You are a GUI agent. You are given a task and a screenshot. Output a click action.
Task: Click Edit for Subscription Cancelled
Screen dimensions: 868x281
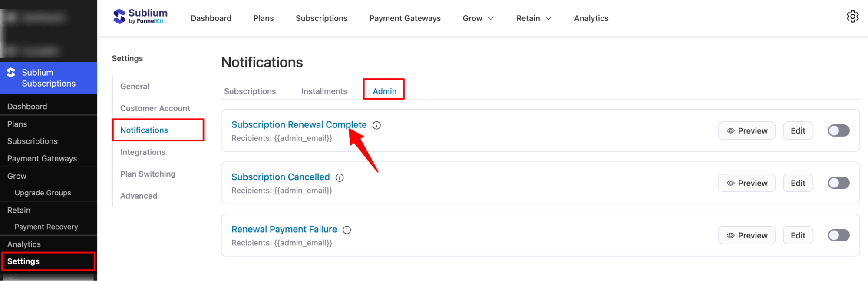point(798,183)
